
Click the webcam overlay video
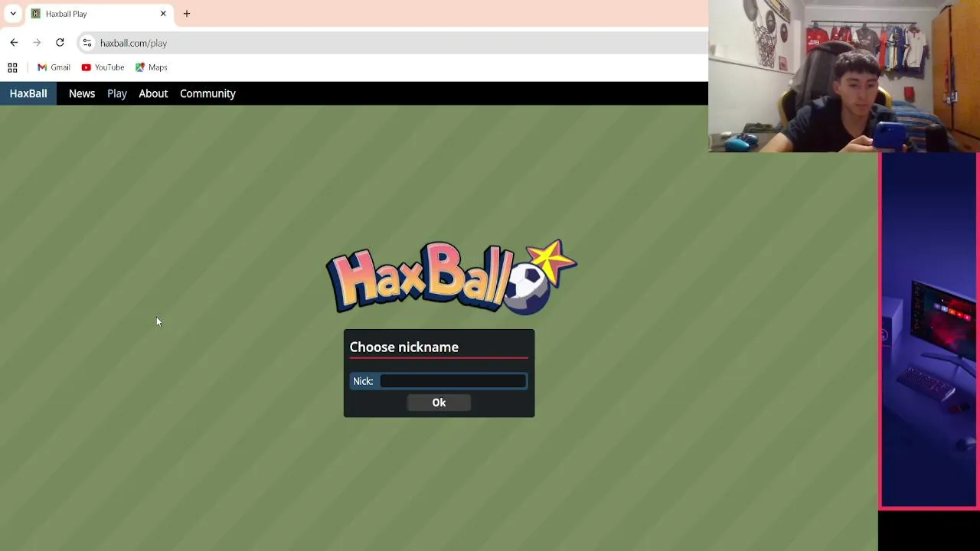click(844, 77)
